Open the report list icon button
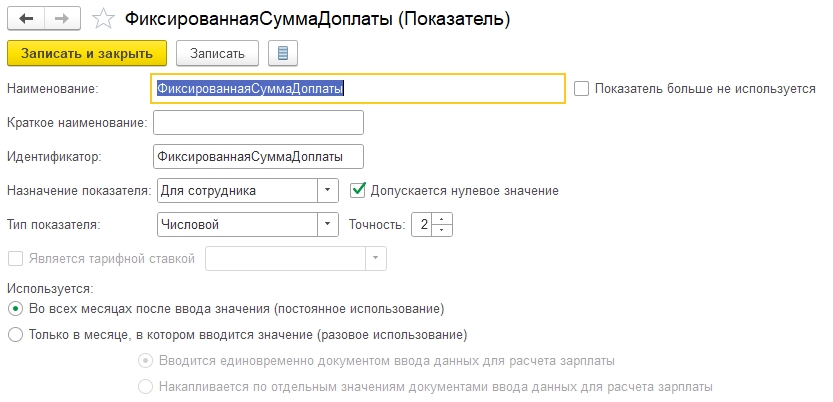 [x=282, y=52]
